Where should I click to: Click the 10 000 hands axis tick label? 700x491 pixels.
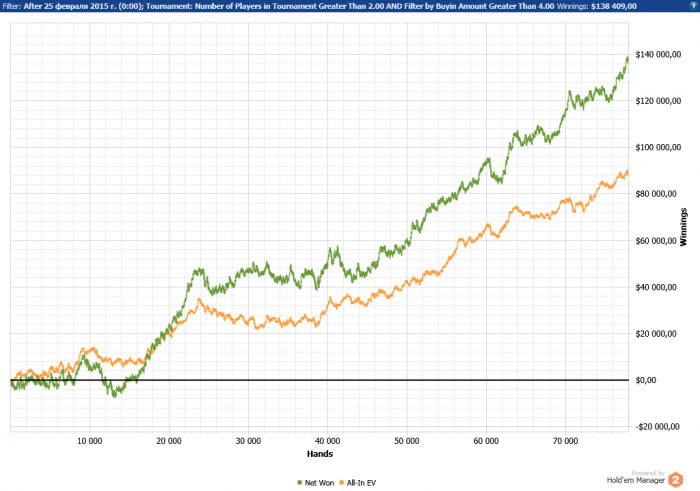[x=90, y=441]
